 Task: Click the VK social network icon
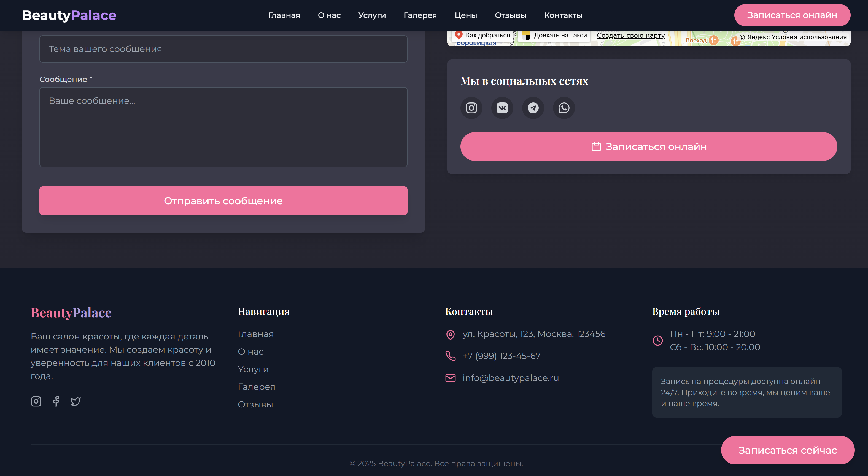502,108
